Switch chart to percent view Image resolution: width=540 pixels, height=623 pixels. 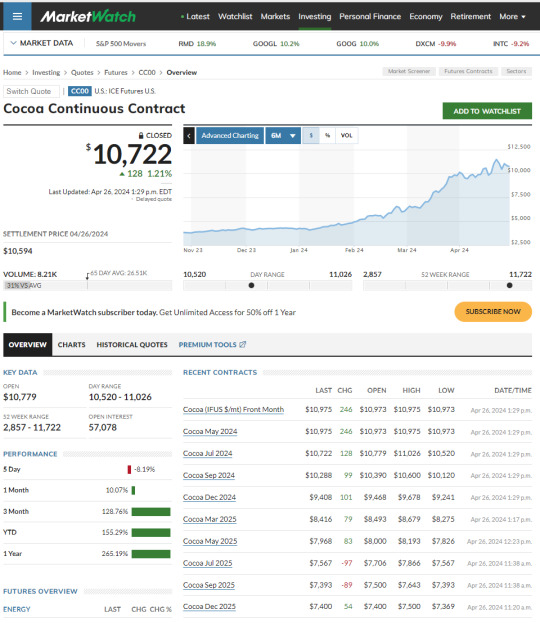pos(327,135)
